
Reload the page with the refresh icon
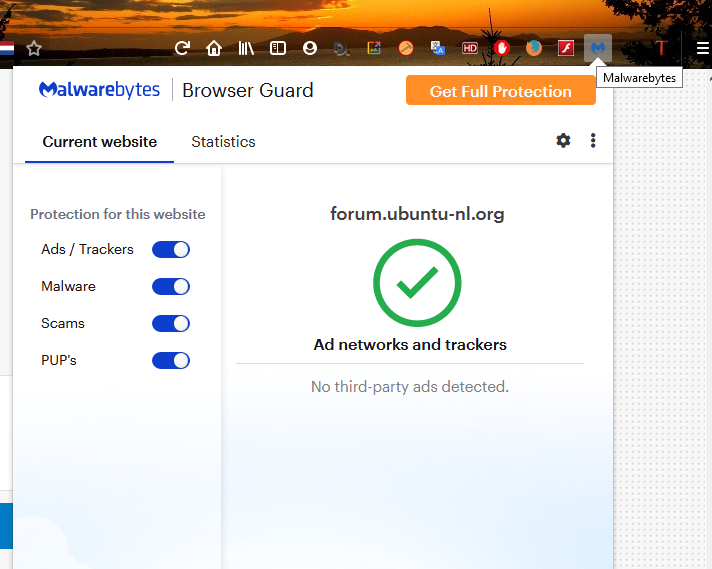tap(182, 48)
